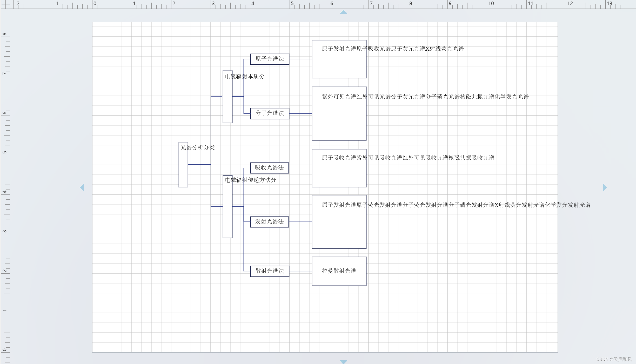The image size is (636, 364).
Task: Select the 原子光谱法 shape
Action: (270, 59)
